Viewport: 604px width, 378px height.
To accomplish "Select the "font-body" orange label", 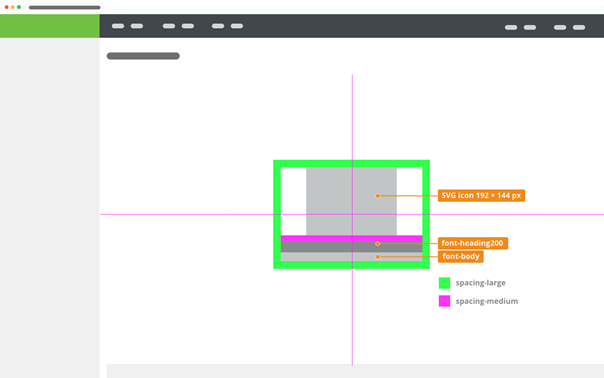I will pos(461,257).
